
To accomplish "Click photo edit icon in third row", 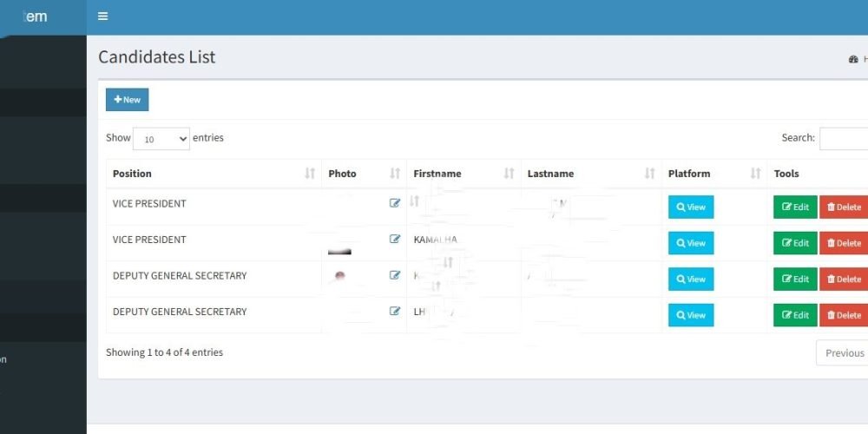I will pos(395,275).
